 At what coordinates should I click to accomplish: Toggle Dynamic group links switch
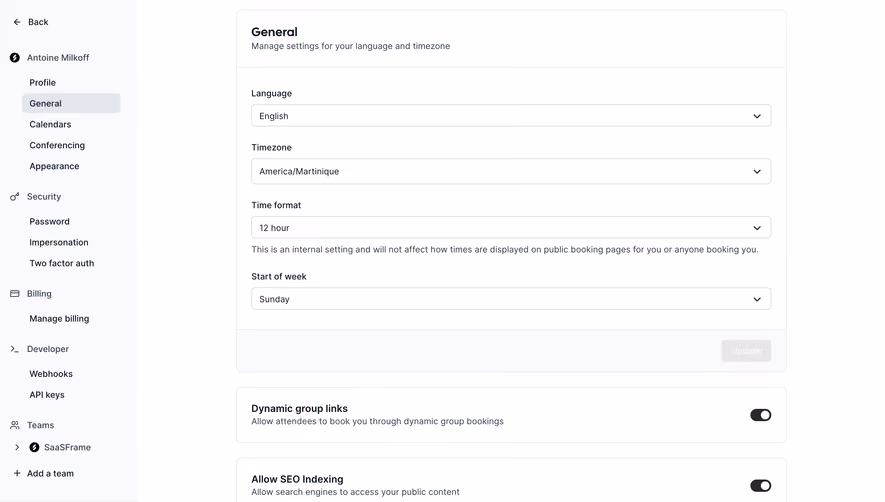tap(760, 415)
